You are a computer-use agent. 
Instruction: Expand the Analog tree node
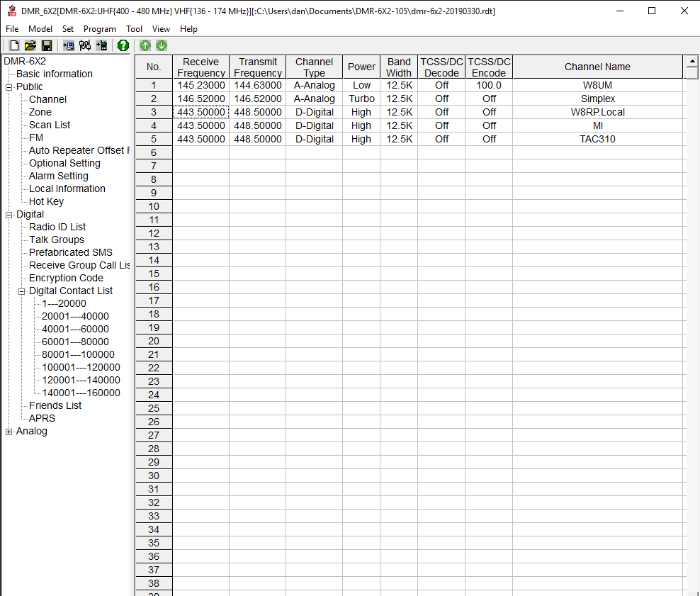click(x=9, y=432)
